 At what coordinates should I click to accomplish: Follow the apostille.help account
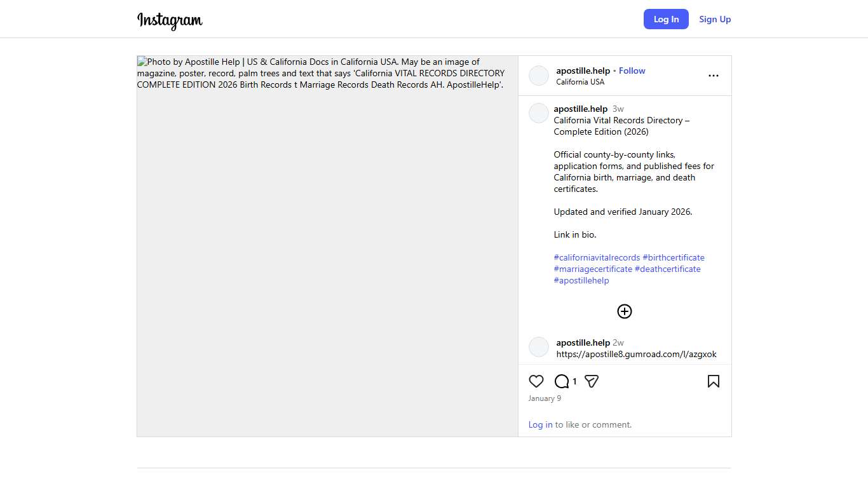tap(632, 71)
